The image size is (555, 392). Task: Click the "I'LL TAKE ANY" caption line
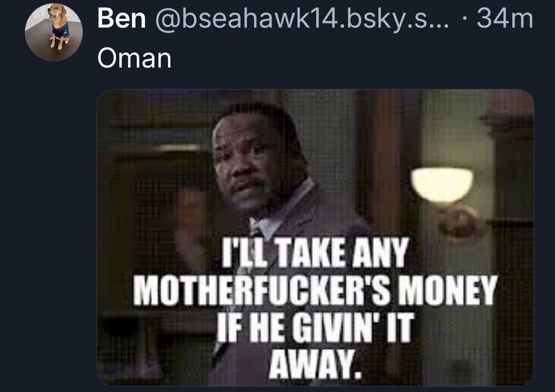[x=315, y=253]
